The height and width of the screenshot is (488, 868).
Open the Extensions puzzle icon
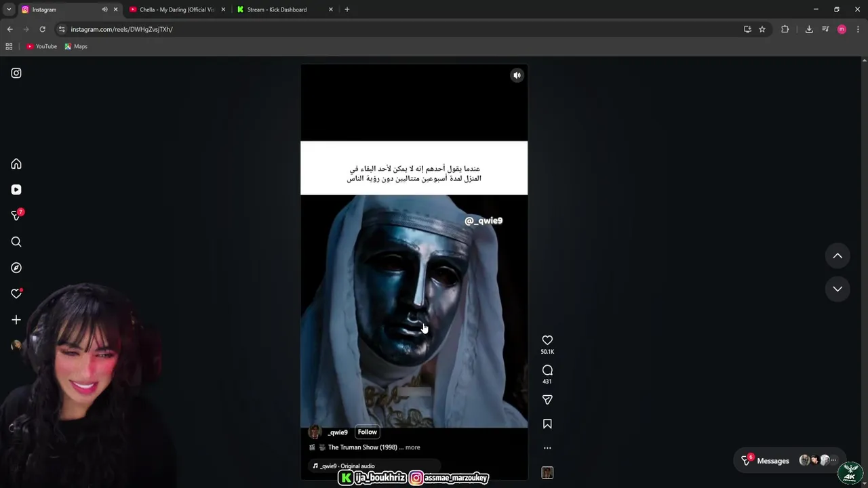pyautogui.click(x=785, y=29)
